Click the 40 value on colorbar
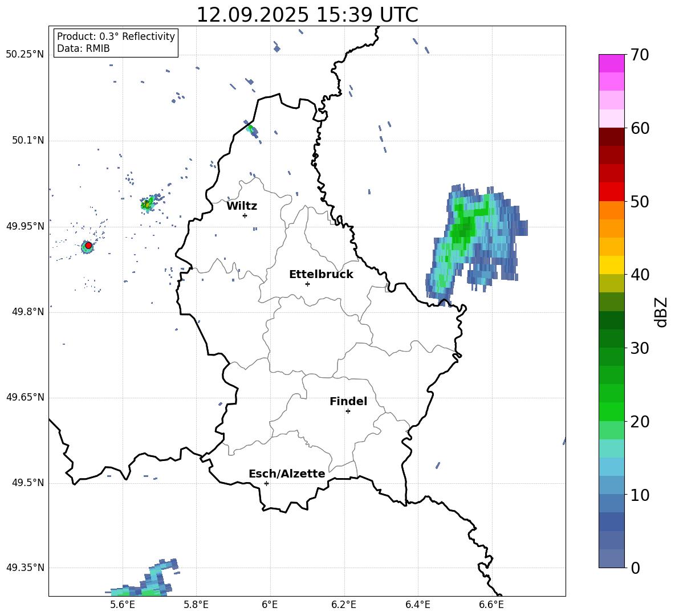The image size is (675, 616). coord(640,275)
